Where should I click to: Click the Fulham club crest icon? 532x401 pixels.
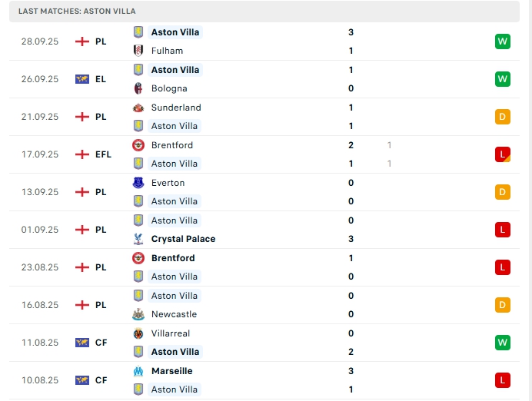click(x=138, y=51)
